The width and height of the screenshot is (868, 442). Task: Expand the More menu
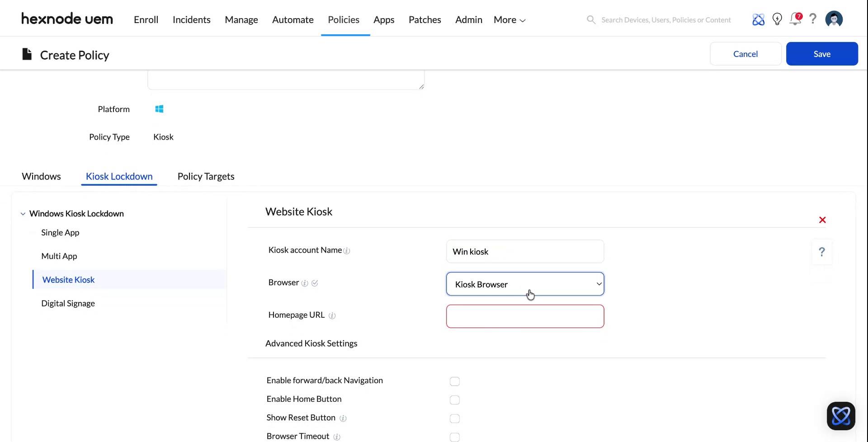pos(509,19)
